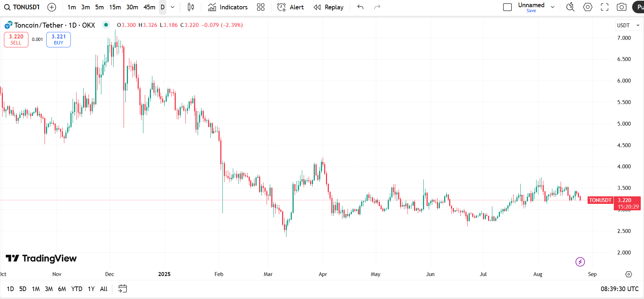Create a new Alert
The image size is (644, 299).
coord(290,7)
